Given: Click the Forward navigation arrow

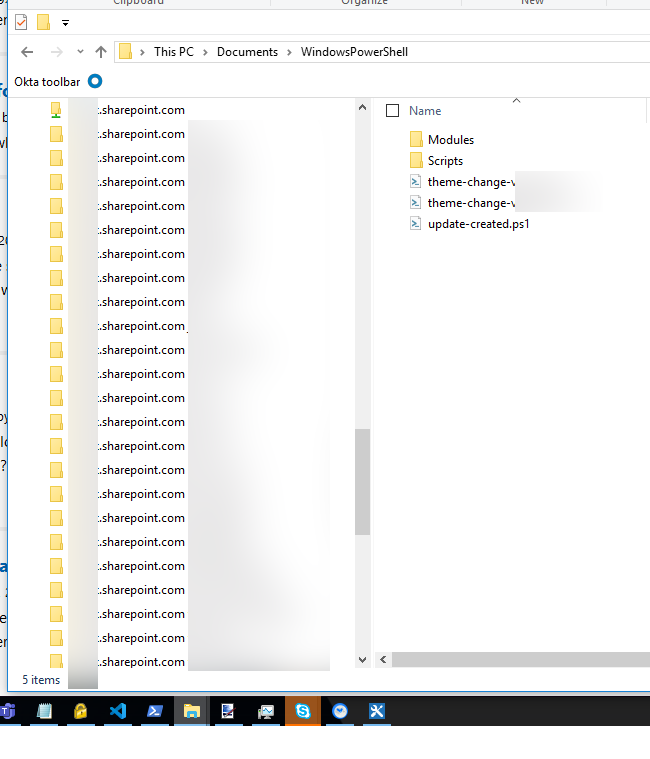Looking at the screenshot, I should [57, 52].
